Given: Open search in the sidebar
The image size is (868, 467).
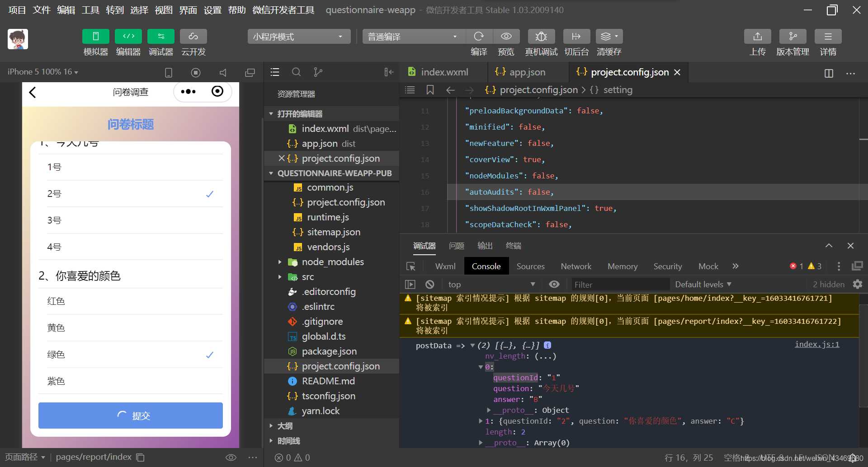Looking at the screenshot, I should [297, 72].
